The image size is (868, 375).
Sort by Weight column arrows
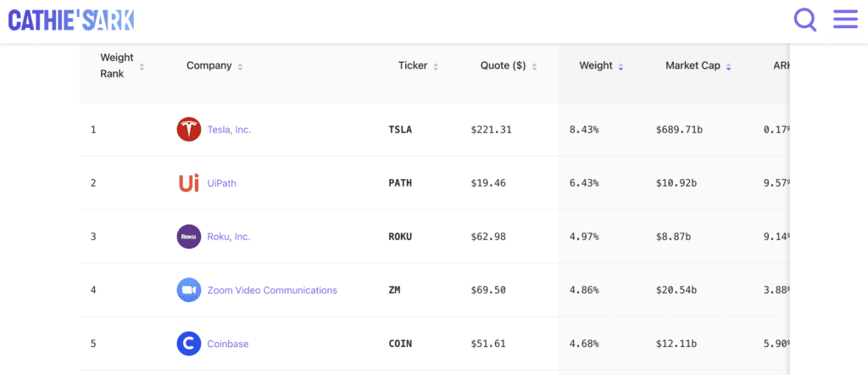[x=620, y=67]
